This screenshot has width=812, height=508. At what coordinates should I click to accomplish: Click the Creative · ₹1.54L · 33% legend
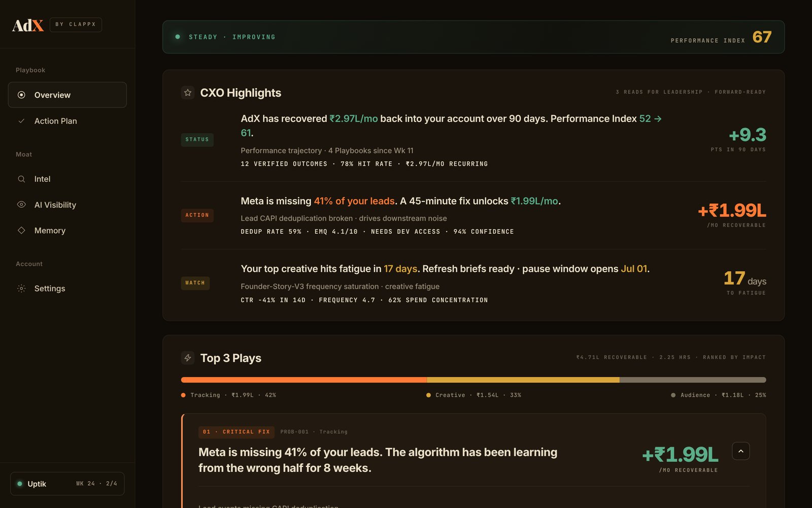pos(474,395)
